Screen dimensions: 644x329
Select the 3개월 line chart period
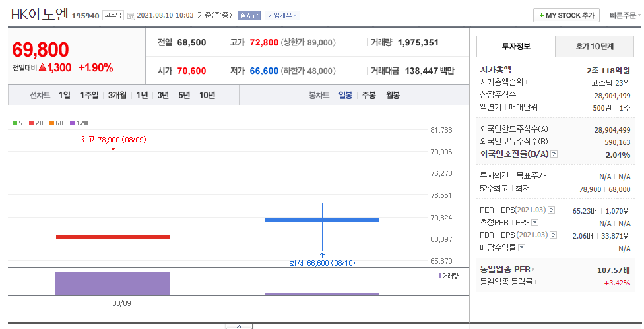[x=117, y=95]
